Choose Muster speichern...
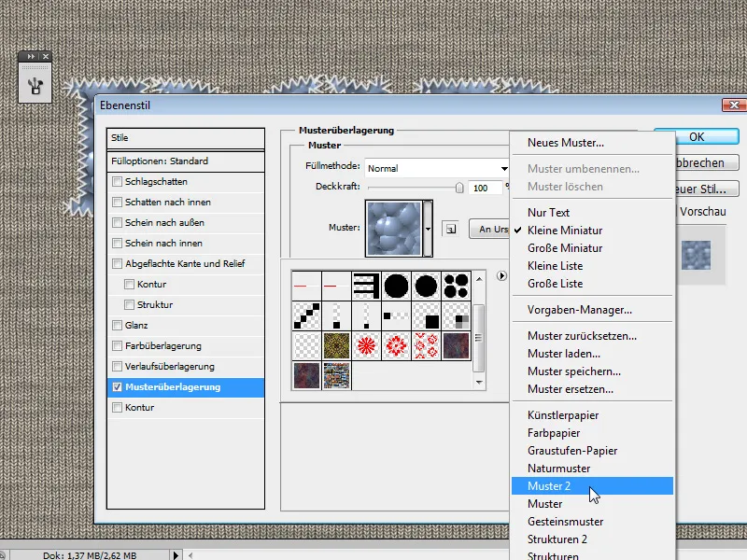Image resolution: width=747 pixels, height=560 pixels. [x=574, y=371]
